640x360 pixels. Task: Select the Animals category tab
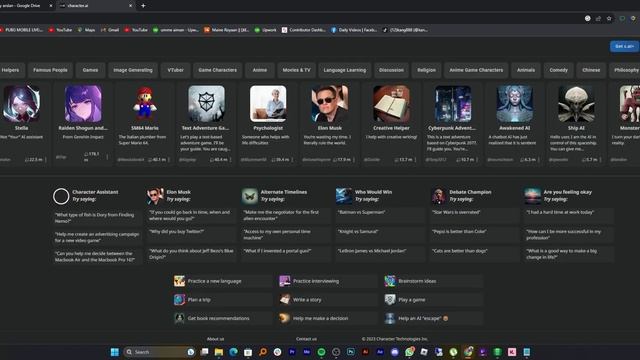tap(526, 70)
